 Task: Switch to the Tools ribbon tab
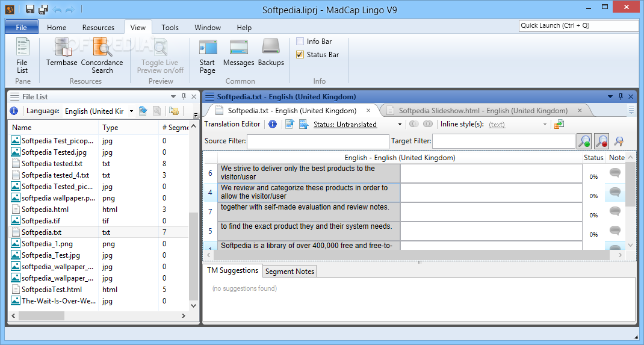click(170, 28)
